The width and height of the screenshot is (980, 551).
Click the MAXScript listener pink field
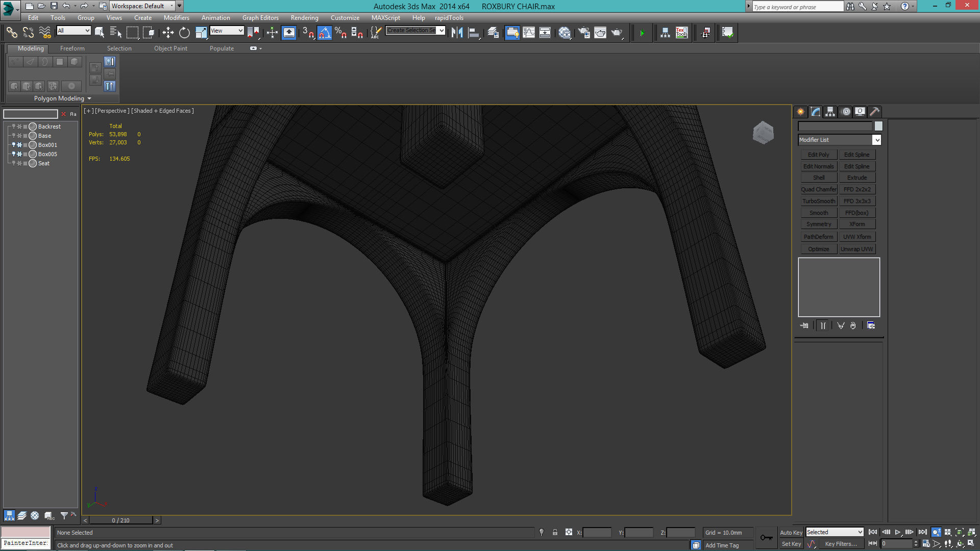pos(26,532)
